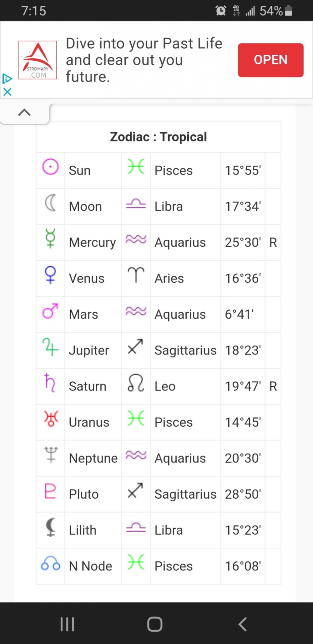313x644 pixels.
Task: Tap the Lilith black moon icon
Action: pyautogui.click(x=51, y=527)
